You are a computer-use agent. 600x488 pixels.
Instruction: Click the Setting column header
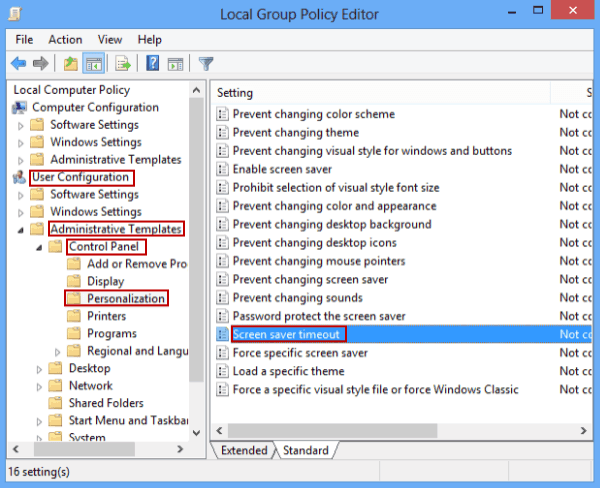click(381, 93)
